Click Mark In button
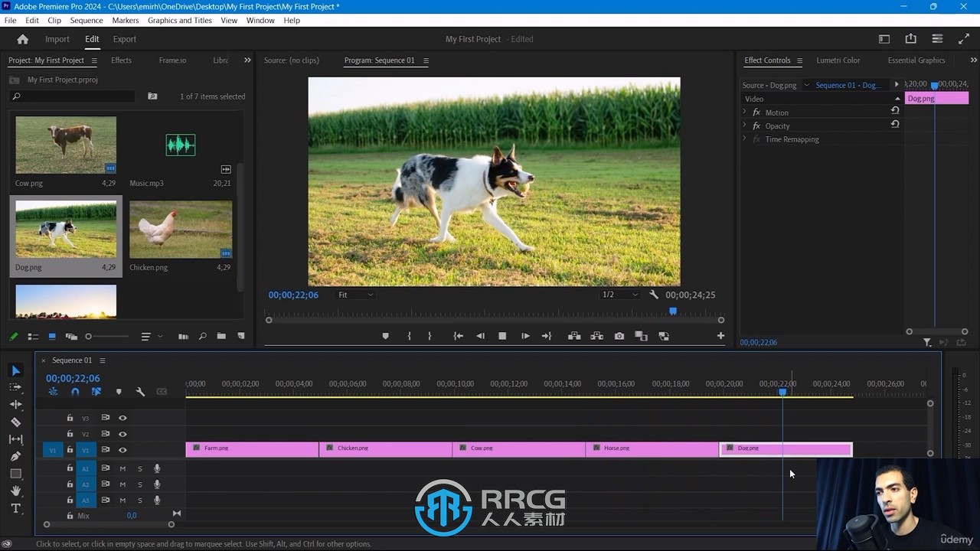 (409, 336)
